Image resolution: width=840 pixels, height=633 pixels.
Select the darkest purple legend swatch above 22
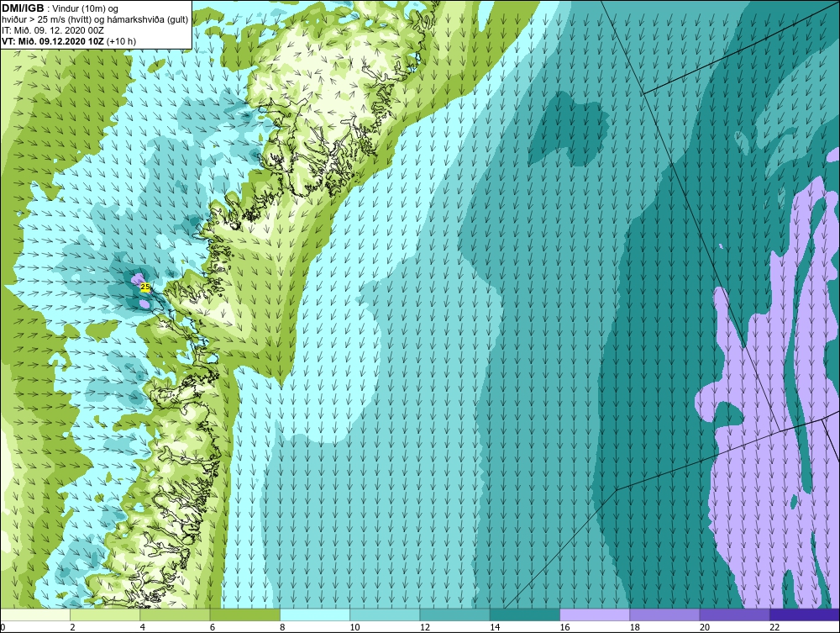(805, 615)
